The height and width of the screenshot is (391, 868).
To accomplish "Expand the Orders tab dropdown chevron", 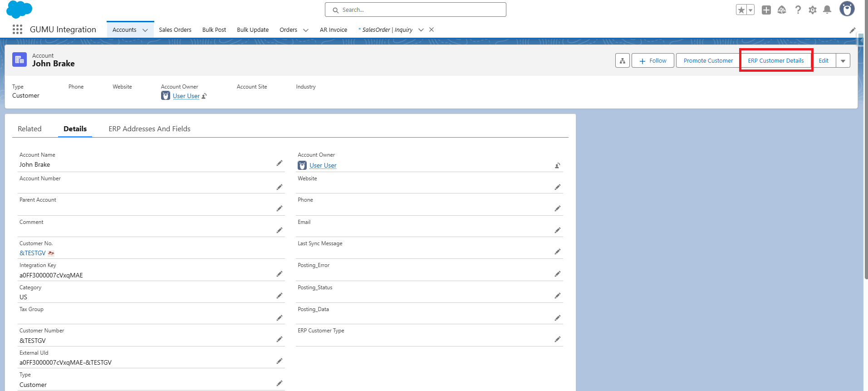I will [x=306, y=30].
